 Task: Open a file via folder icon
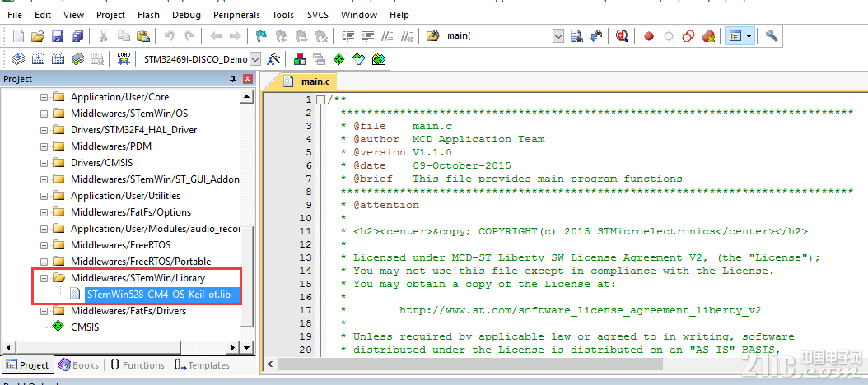pyautogui.click(x=38, y=36)
